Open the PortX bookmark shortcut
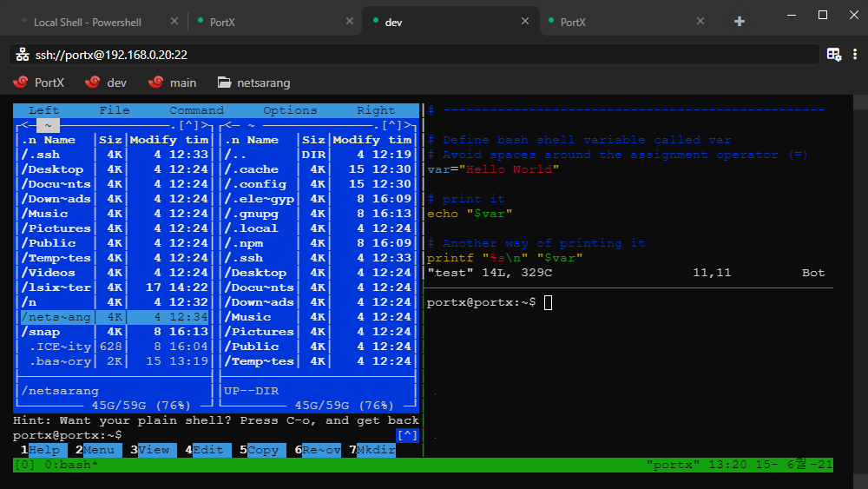This screenshot has width=868, height=489. coord(39,83)
